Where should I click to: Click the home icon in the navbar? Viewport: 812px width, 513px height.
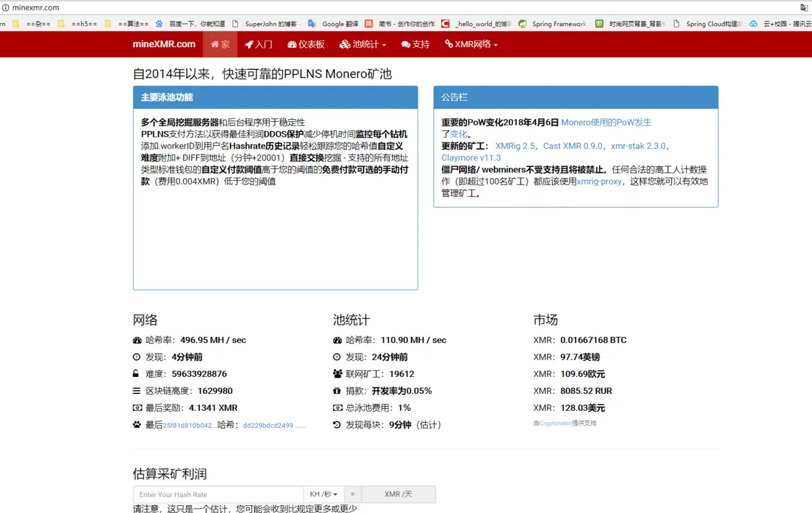[x=215, y=44]
